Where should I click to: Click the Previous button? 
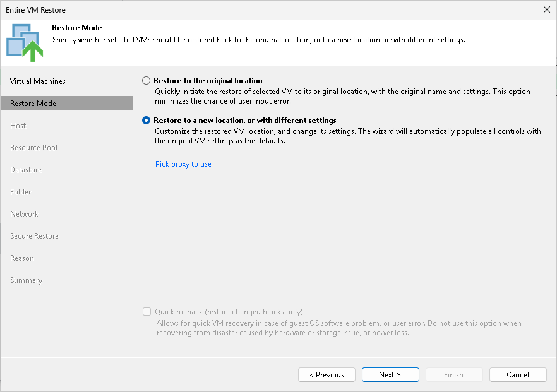click(326, 374)
